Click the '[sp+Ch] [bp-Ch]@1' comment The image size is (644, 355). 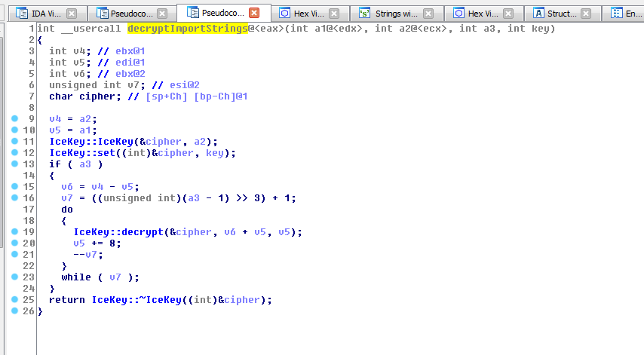pyautogui.click(x=196, y=96)
